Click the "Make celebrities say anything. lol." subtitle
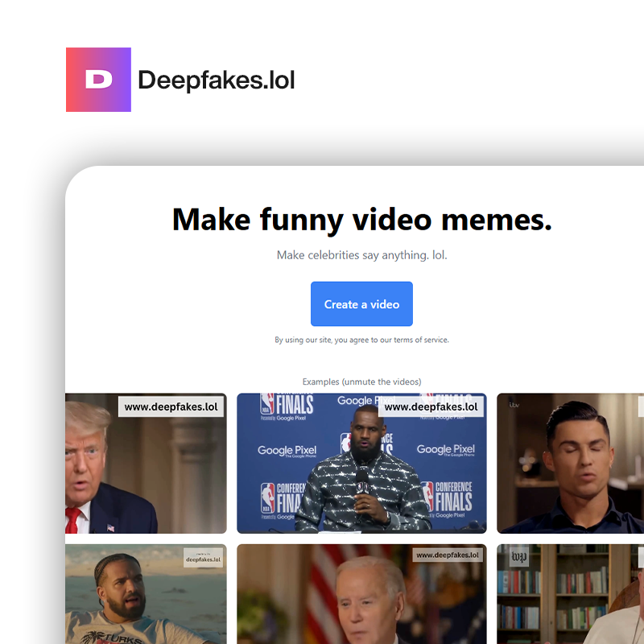 click(361, 255)
